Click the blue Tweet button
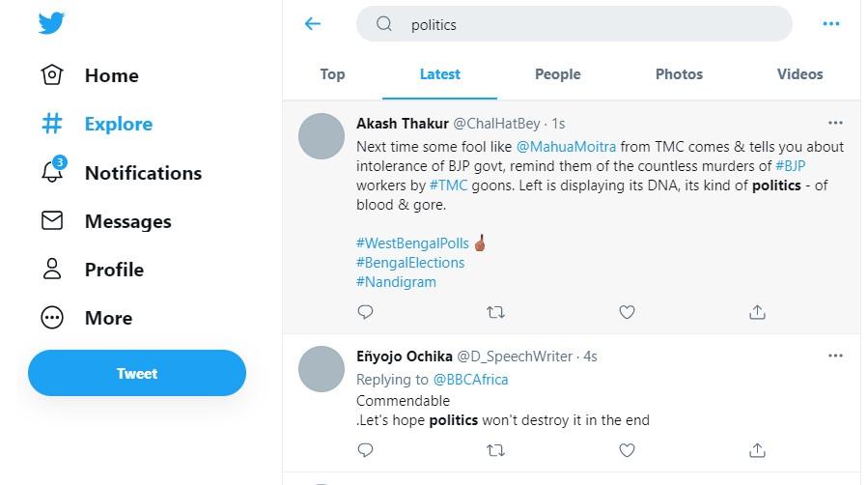Viewport: 868px width, 485px height. point(137,373)
